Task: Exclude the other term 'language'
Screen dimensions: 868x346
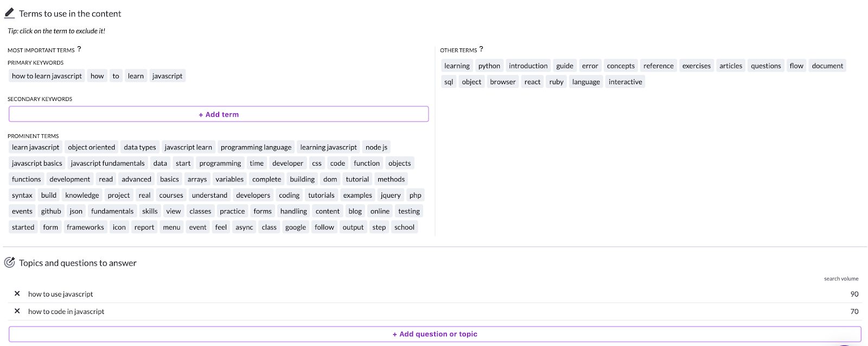Action: coord(586,82)
